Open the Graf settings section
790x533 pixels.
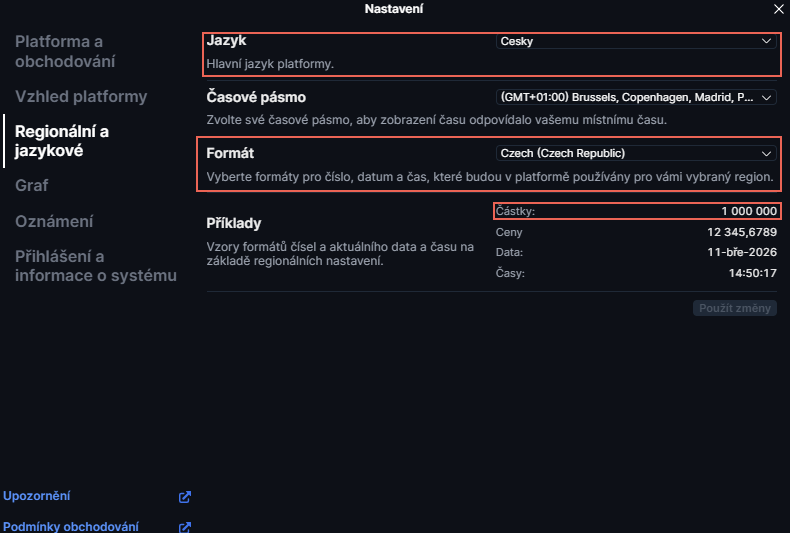click(x=32, y=185)
